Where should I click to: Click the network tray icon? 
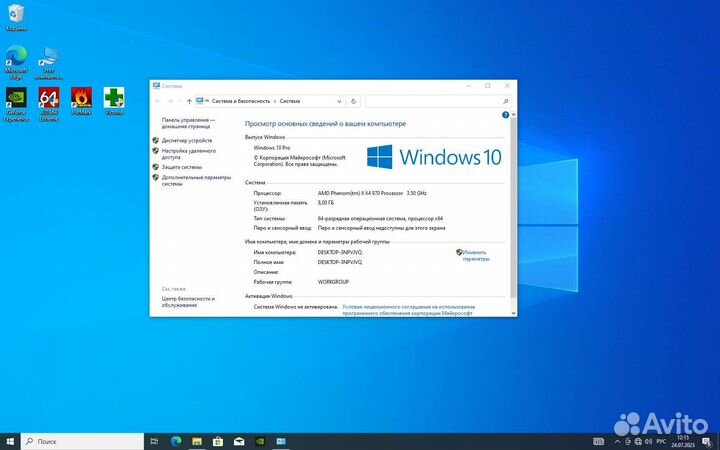coord(638,441)
